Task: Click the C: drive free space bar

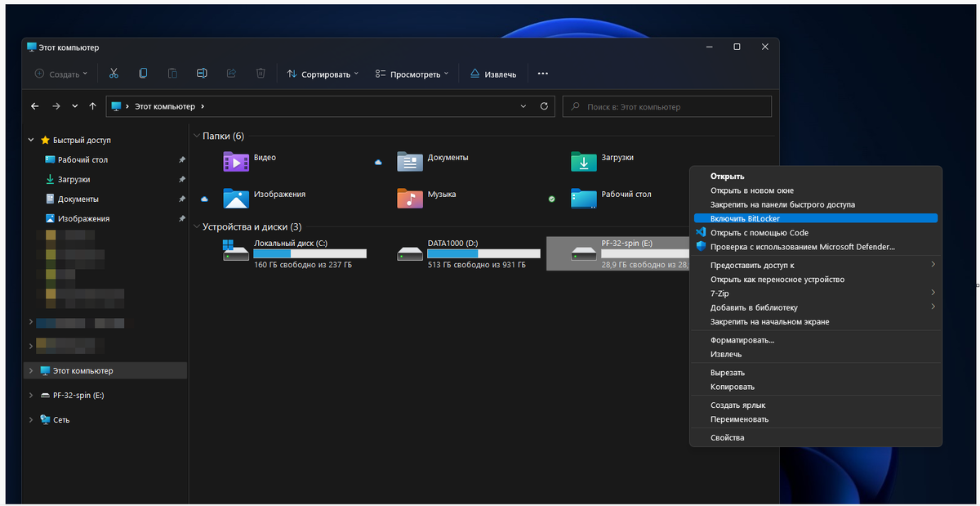Action: (x=310, y=254)
